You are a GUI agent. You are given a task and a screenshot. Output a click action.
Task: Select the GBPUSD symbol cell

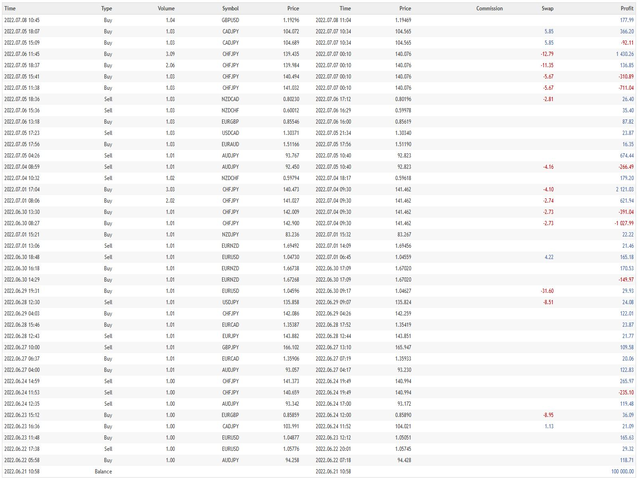click(x=230, y=20)
